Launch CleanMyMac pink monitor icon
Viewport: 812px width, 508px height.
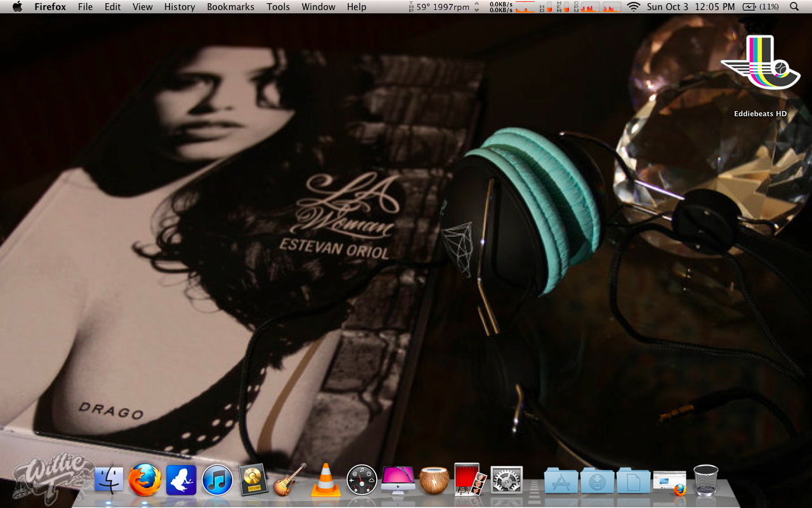398,480
